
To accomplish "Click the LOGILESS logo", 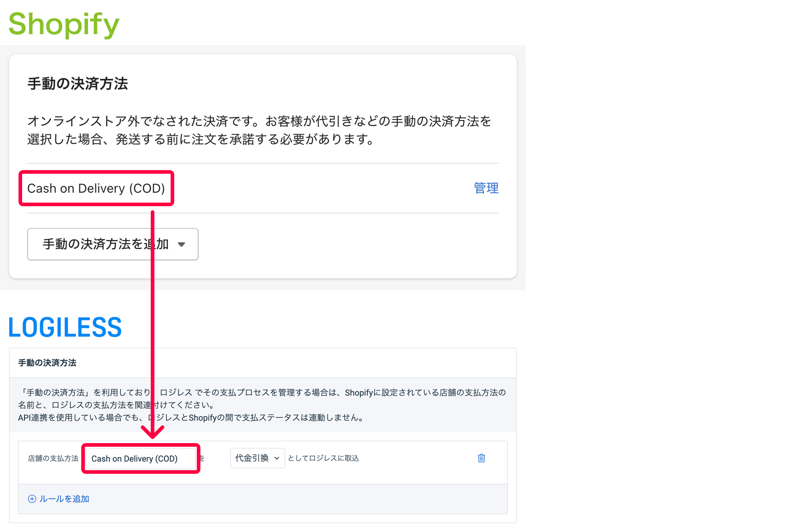I will [65, 327].
